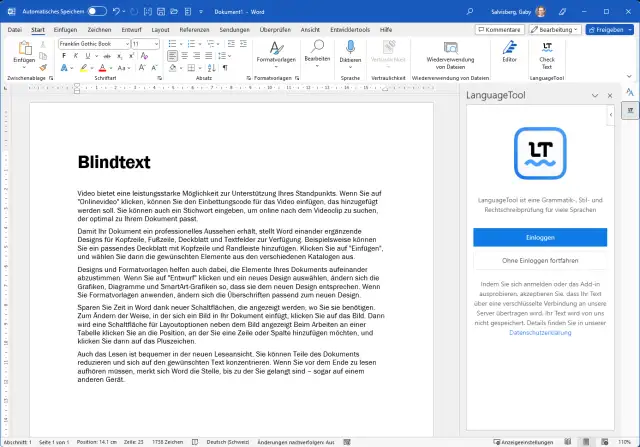Expand the font size dropdown
The height and width of the screenshot is (447, 640).
click(x=157, y=44)
